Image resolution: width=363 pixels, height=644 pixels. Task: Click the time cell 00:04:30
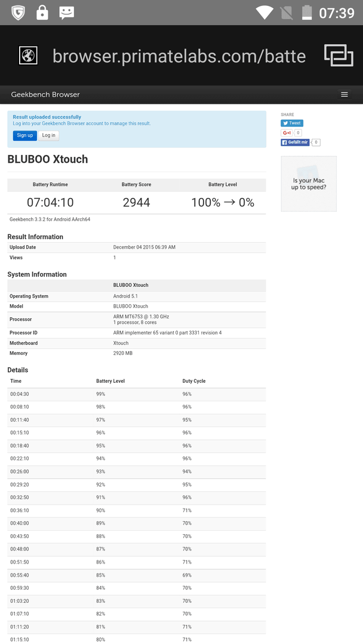(19, 394)
